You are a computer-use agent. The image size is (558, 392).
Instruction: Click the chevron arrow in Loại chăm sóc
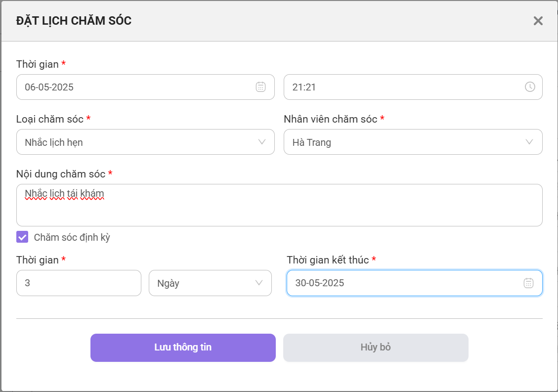click(x=262, y=142)
